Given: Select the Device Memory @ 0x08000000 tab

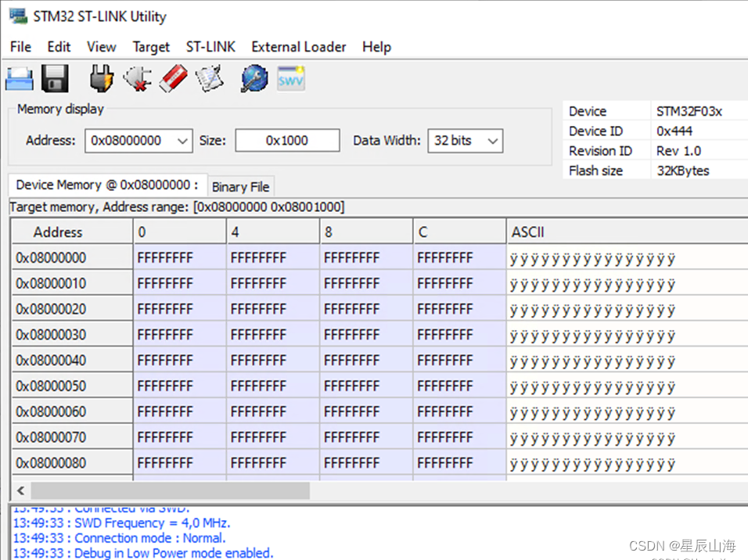Looking at the screenshot, I should [x=107, y=185].
